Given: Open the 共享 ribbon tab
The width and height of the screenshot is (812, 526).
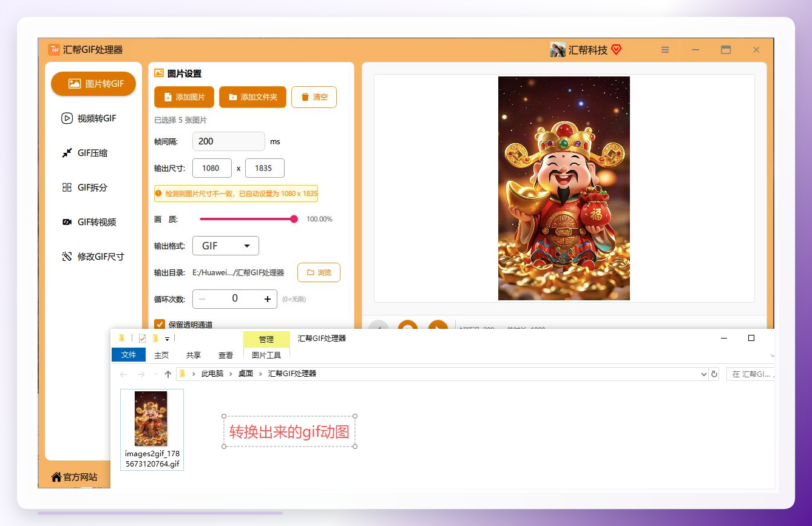Looking at the screenshot, I should 194,355.
